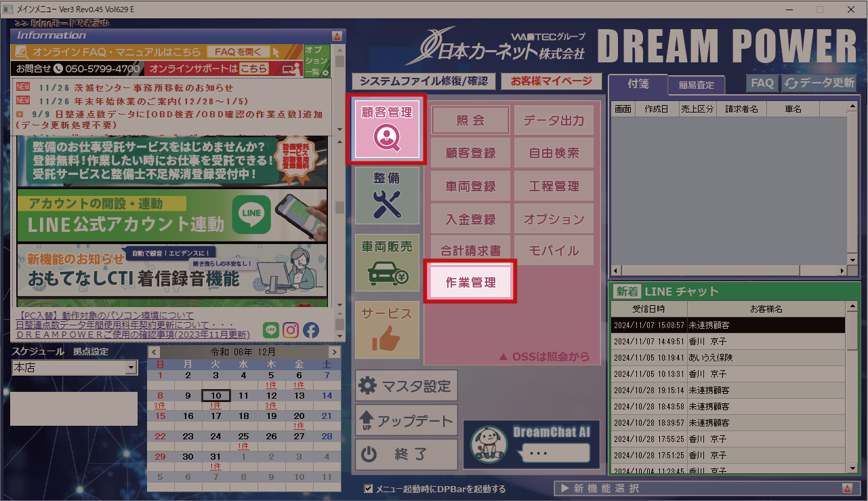This screenshot has width=868, height=501.
Task: Click 拠点設定 label next to スケジュール
Action: (91, 352)
